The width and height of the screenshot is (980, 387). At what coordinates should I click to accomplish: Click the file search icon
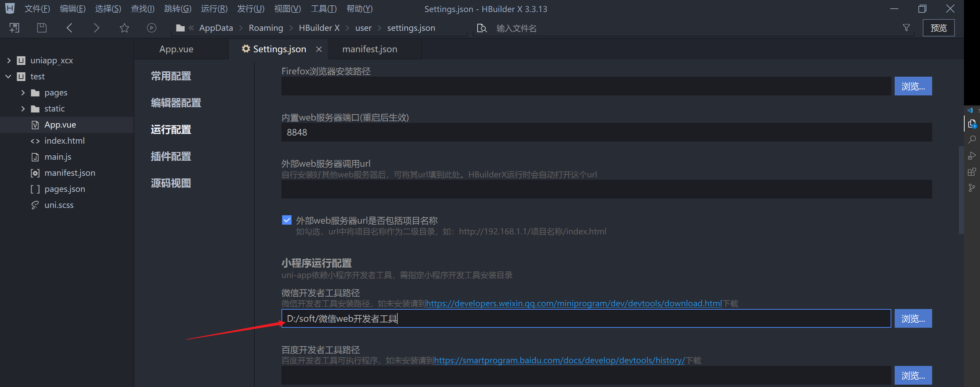(x=482, y=28)
